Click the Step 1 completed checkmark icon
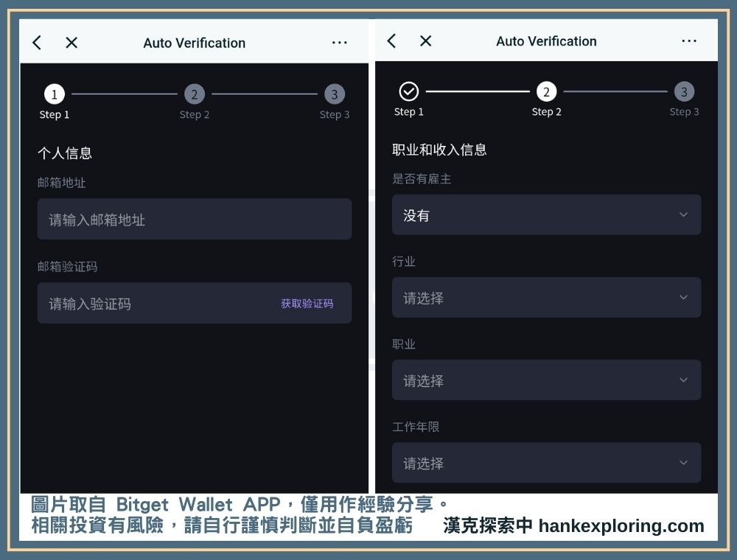 (408, 91)
